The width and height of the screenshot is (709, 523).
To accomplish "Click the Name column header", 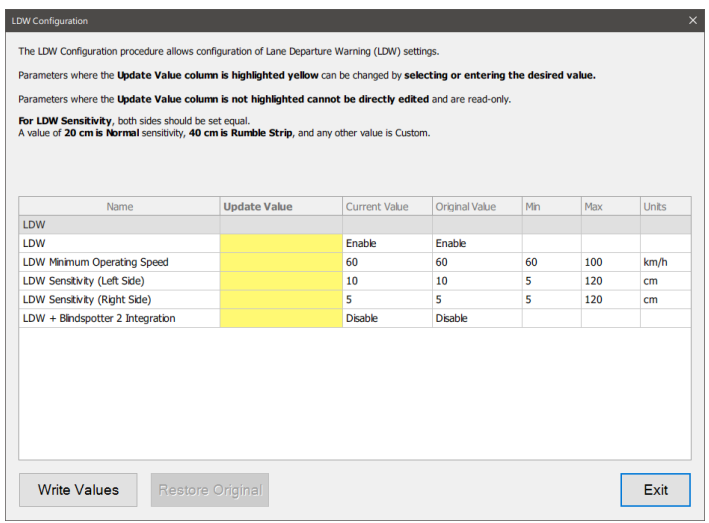I will [x=119, y=206].
